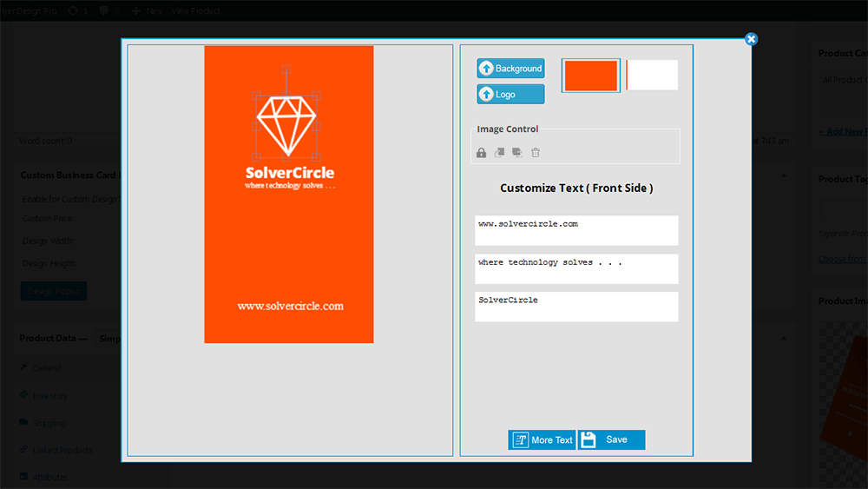
Task: Select the diamond logo on the card
Action: tap(286, 126)
